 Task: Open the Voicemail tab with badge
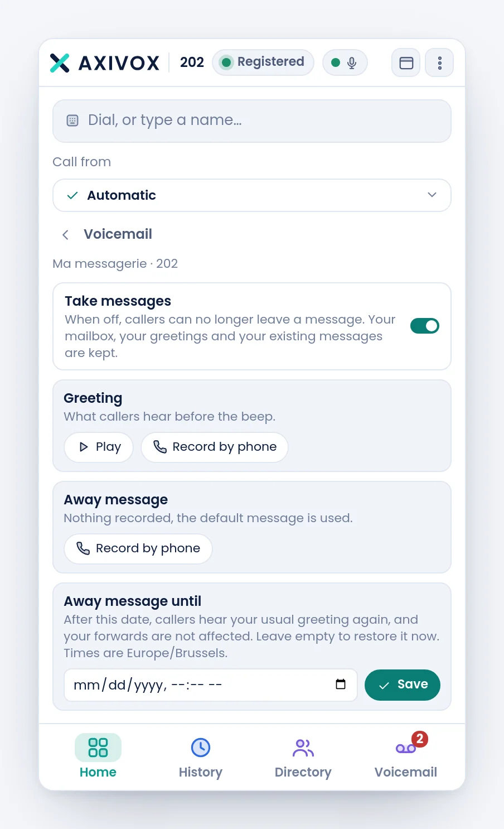coord(406,757)
